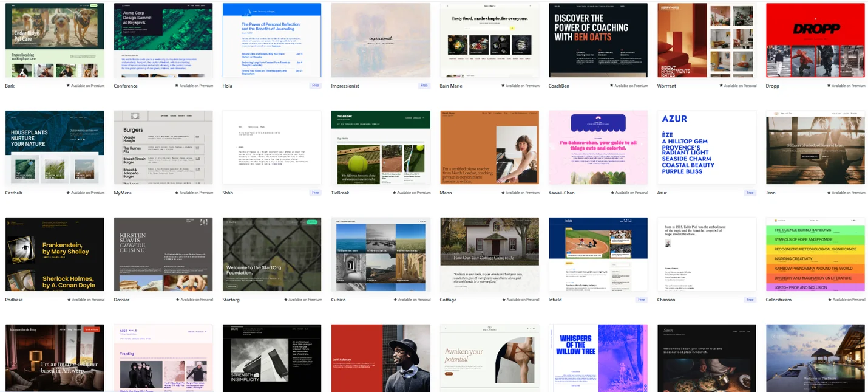Open the pink Trending fashion theme thumbnail

[163, 358]
